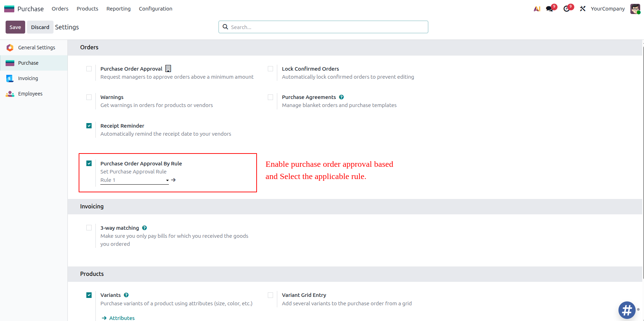Open the Configuration menu
The width and height of the screenshot is (644, 321).
click(155, 8)
